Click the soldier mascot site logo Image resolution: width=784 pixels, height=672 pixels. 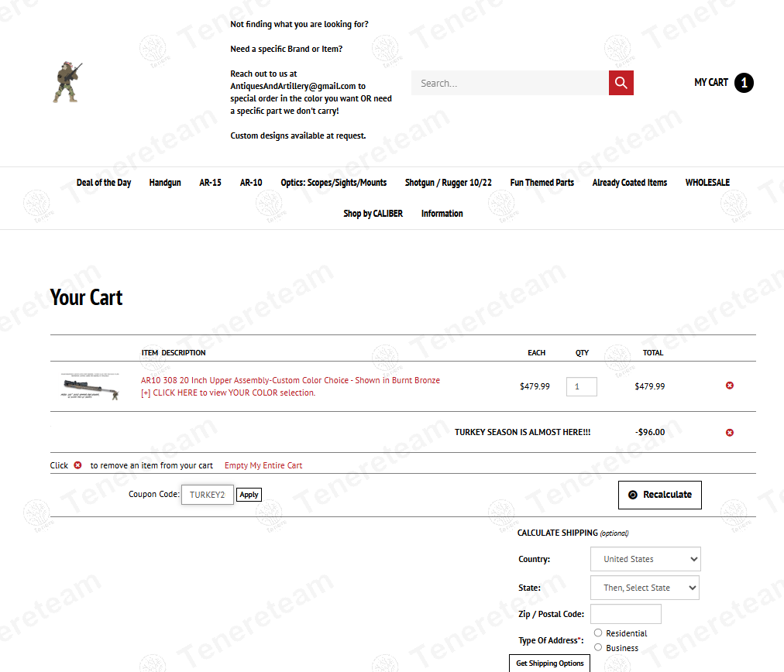(67, 82)
